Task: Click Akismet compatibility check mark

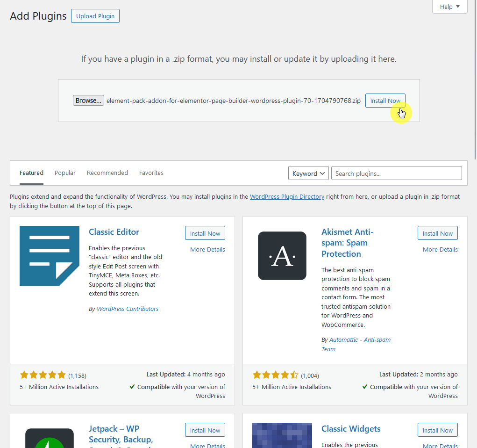Action: (365, 387)
